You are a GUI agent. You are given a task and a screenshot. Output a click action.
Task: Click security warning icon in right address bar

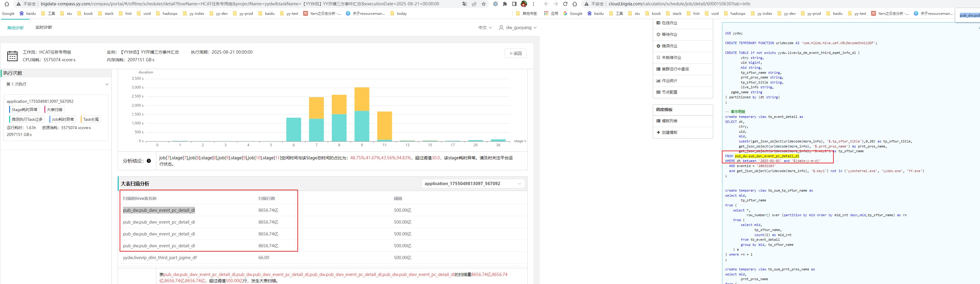point(587,4)
